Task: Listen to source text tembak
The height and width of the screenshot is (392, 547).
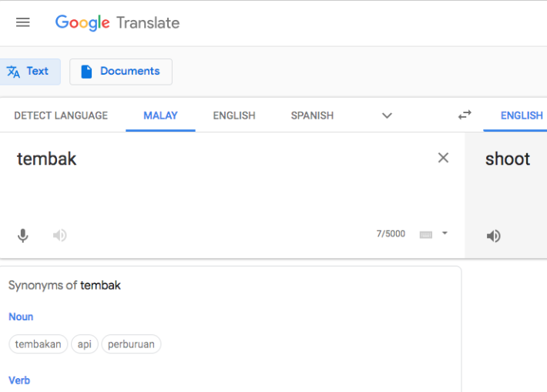Action: 60,235
